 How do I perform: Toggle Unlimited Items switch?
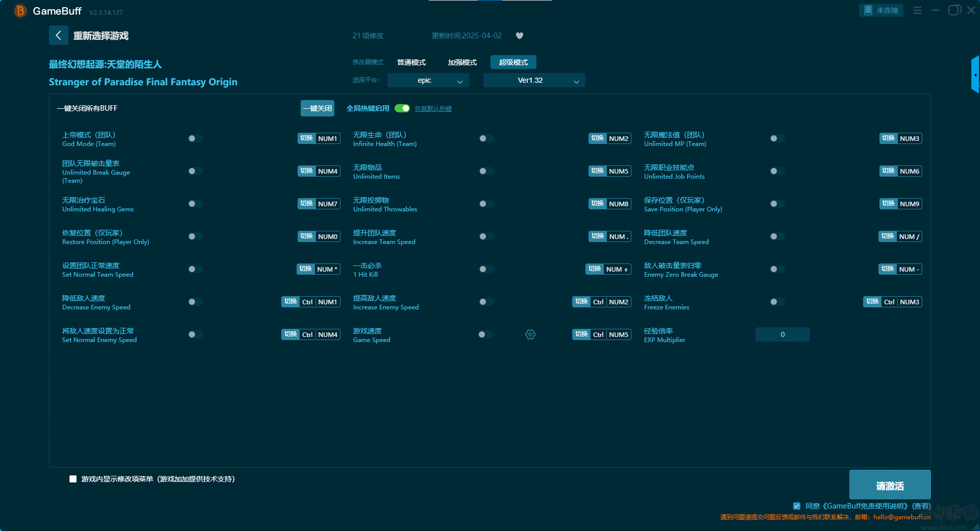[x=486, y=171]
